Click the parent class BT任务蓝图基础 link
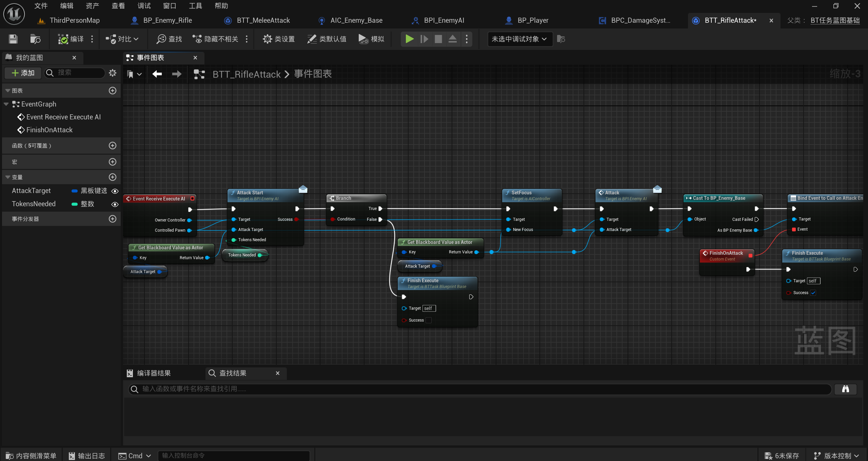This screenshot has width=868, height=461. pos(835,20)
